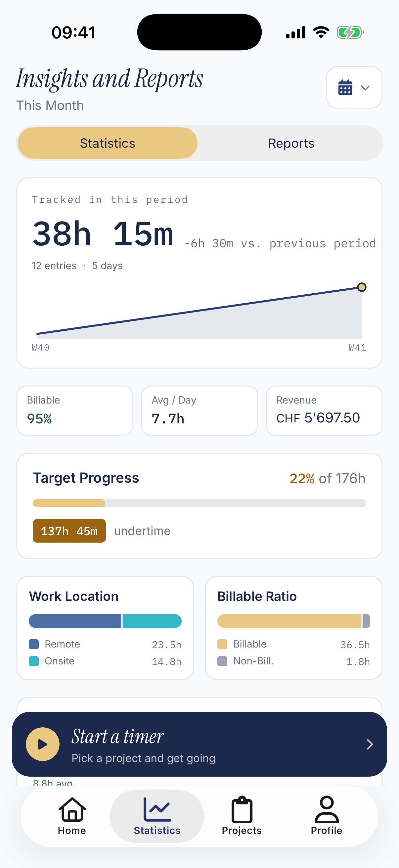Tap the Non-Bill. gray legend swatch

222,661
